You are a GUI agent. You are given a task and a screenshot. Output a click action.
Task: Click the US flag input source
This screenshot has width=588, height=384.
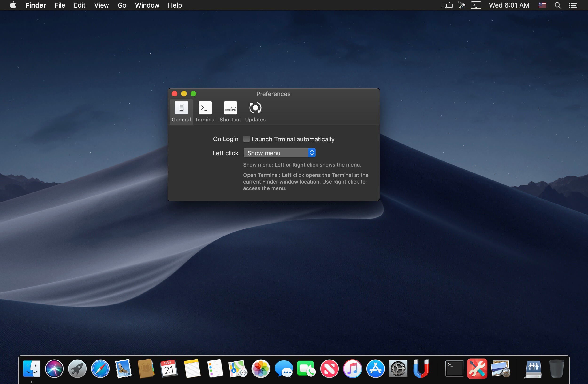pos(542,5)
